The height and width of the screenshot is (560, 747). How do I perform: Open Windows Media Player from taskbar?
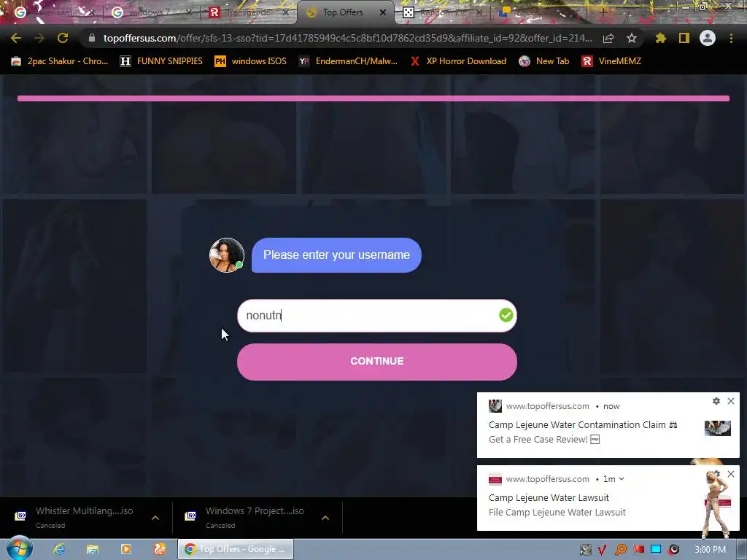tap(125, 549)
